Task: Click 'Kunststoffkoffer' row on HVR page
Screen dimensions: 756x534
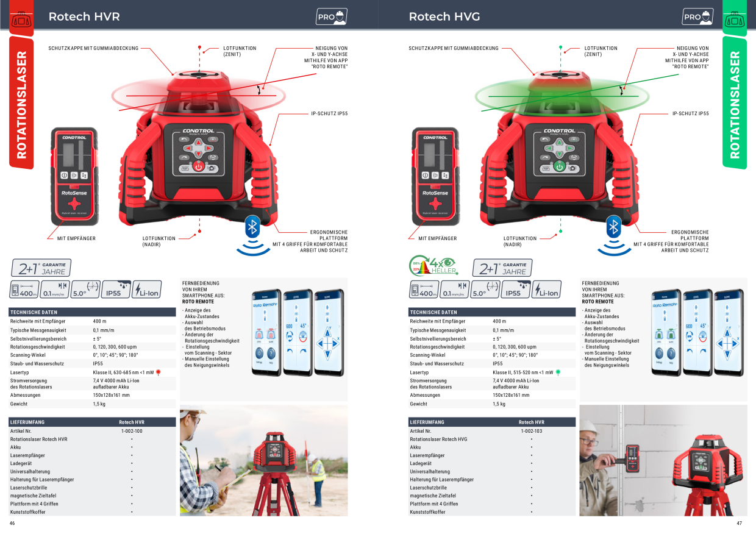Action: point(92,512)
